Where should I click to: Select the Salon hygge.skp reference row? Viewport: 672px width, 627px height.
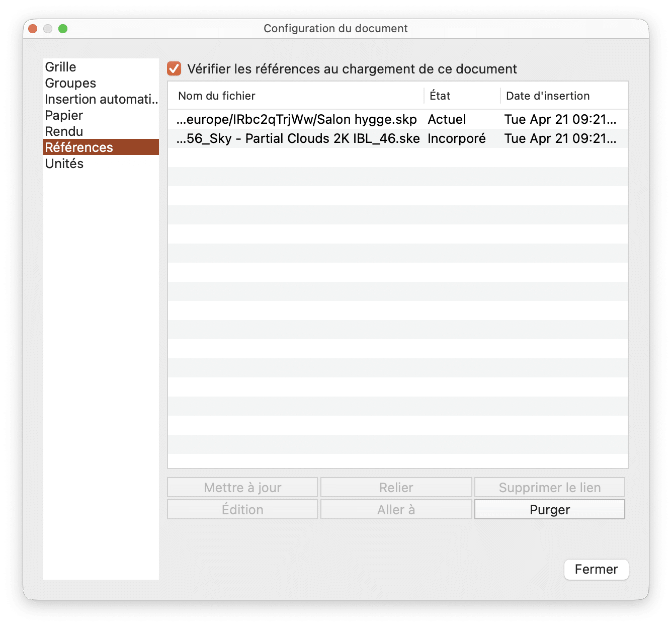(x=297, y=119)
